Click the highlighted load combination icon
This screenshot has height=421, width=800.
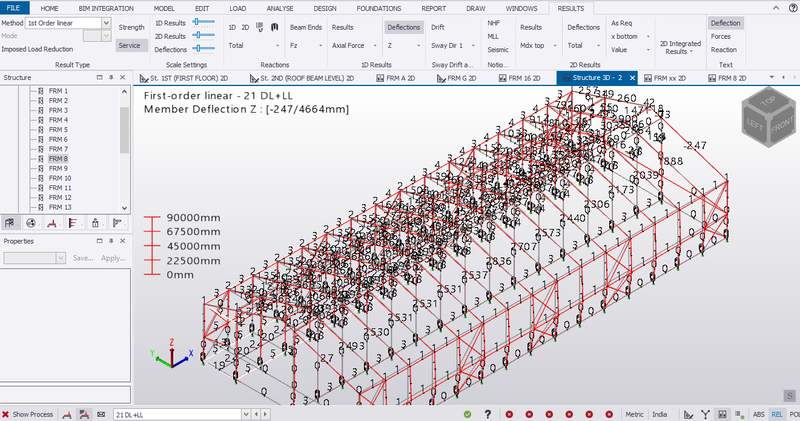(84, 415)
